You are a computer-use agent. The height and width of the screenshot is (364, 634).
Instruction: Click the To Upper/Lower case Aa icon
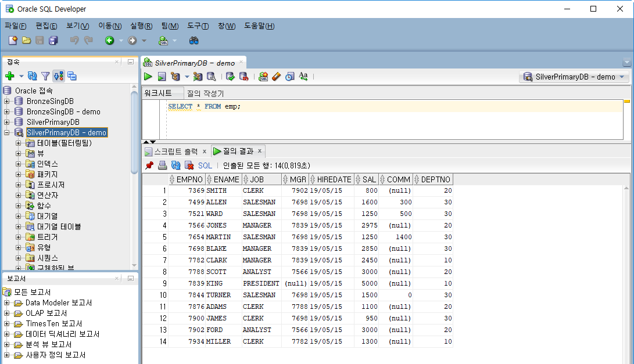[303, 77]
